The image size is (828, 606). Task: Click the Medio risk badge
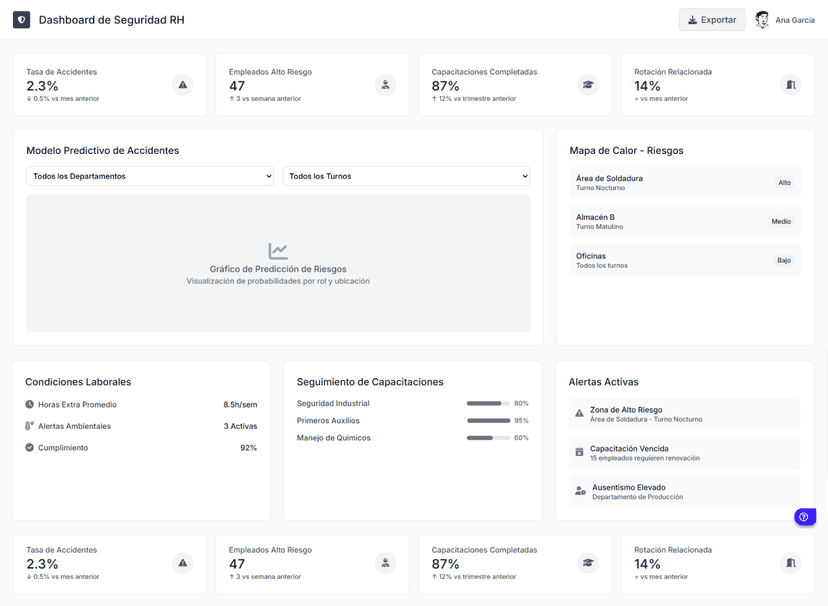pos(781,222)
